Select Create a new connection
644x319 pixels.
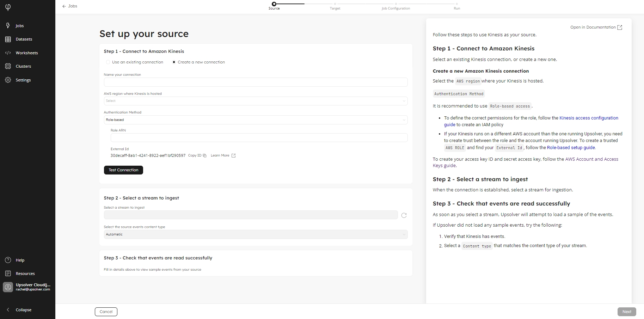(x=174, y=62)
